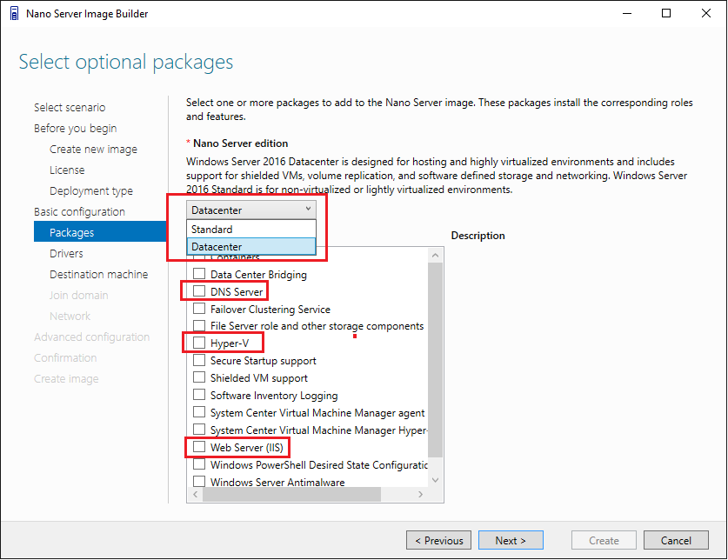This screenshot has height=560, width=728.
Task: Enable Software Inventory Logging checkbox
Action: 199,395
